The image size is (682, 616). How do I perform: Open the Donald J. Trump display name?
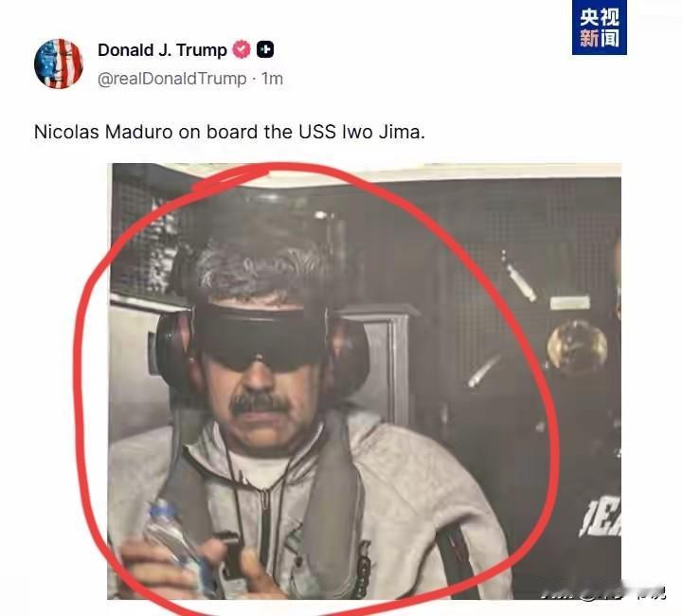[162, 50]
